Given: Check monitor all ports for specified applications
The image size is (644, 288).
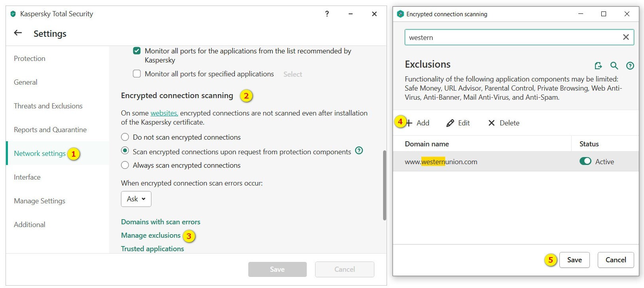Looking at the screenshot, I should 137,74.
